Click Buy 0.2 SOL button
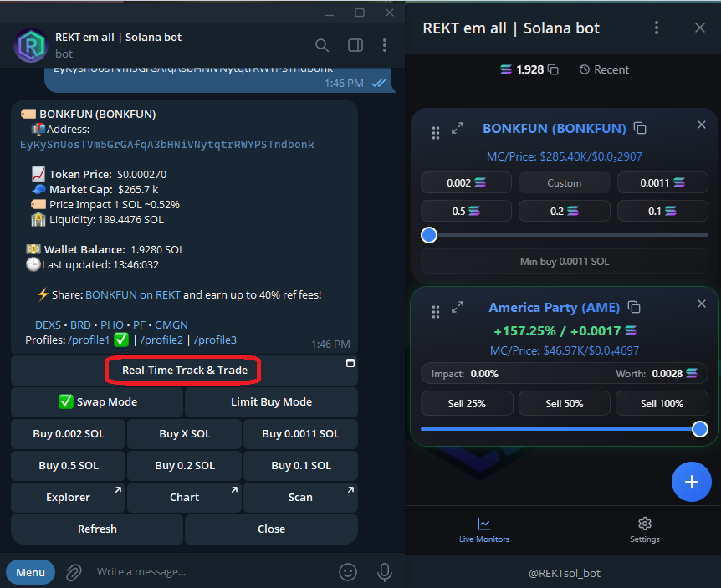Screen dimensions: 721x588 tap(184, 465)
